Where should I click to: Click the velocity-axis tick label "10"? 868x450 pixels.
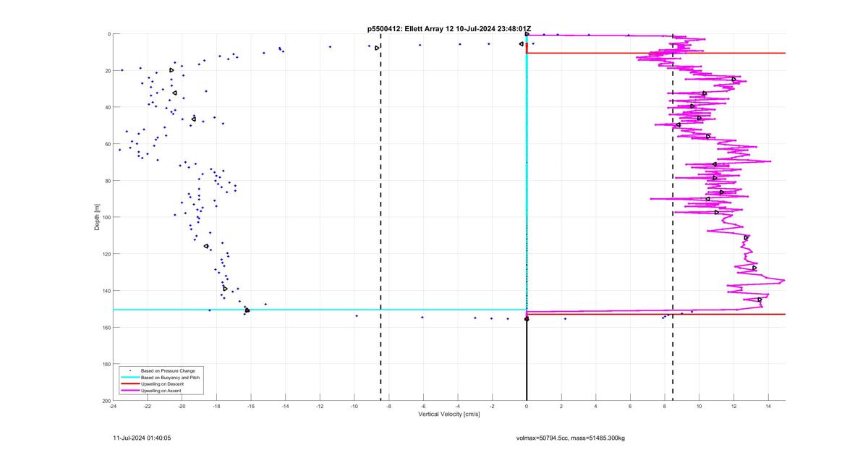[699, 407]
